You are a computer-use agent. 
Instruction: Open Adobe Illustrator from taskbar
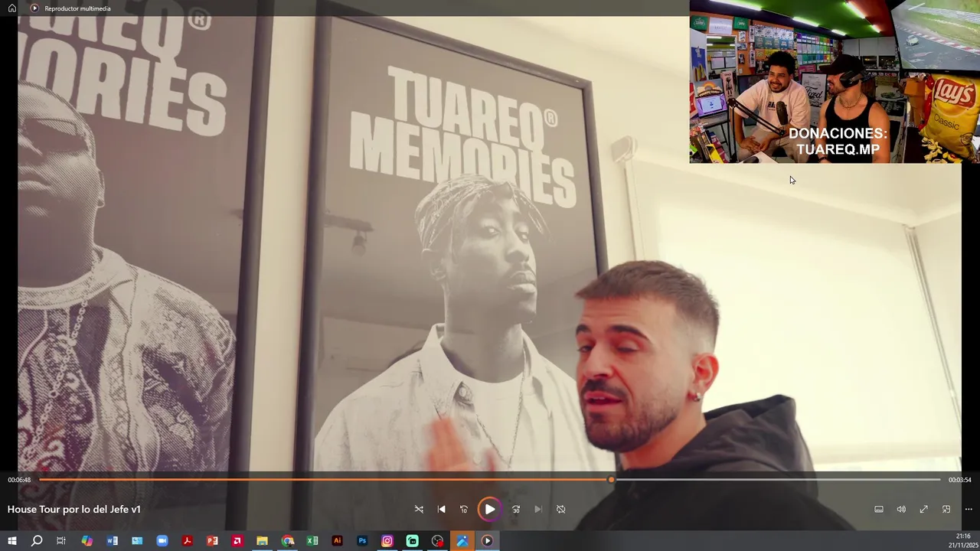[x=337, y=541]
